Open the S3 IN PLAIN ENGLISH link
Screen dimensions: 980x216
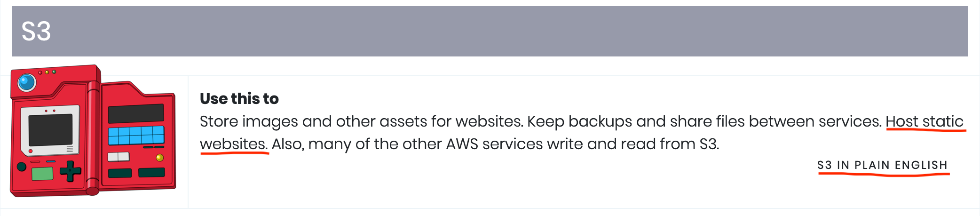[882, 165]
